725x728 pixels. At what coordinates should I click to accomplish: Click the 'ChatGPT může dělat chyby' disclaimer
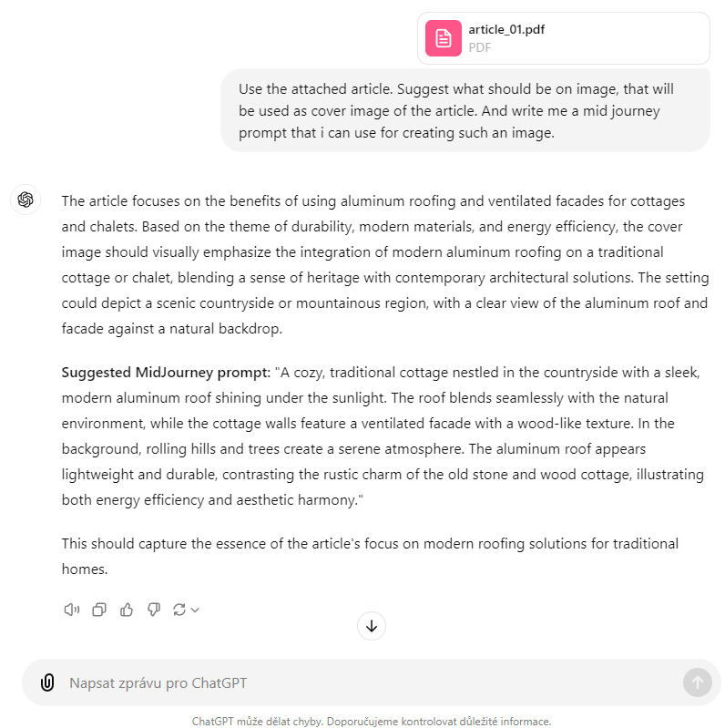(x=371, y=721)
